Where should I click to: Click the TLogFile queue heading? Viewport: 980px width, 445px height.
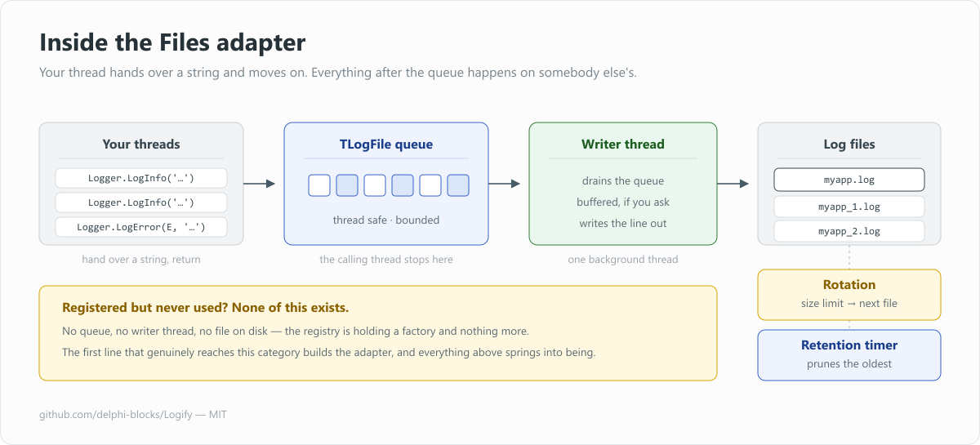[x=386, y=145]
